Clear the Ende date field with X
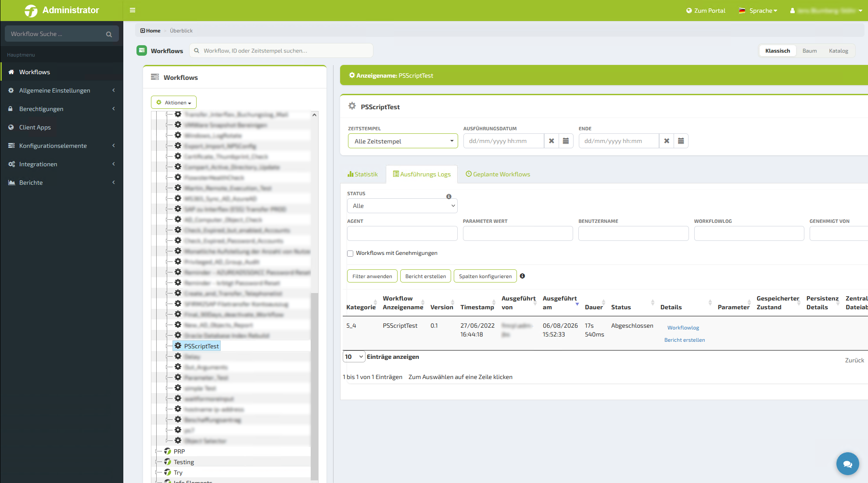Viewport: 868px width, 483px height. (x=667, y=141)
